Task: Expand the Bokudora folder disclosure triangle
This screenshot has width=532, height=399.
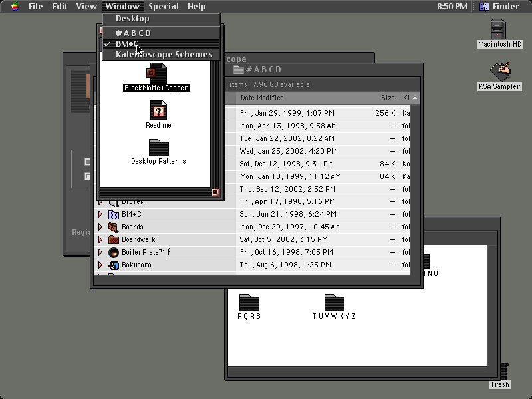Action: coord(100,265)
